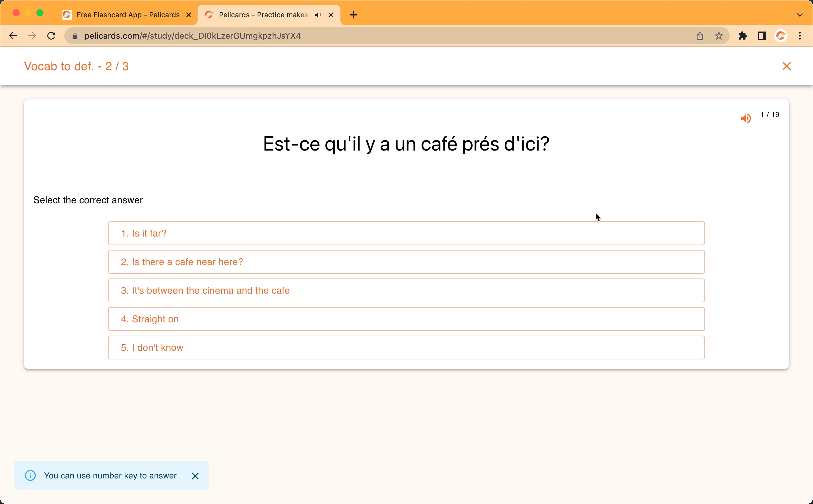Dismiss the number key hint notification
813x504 pixels.
tap(195, 476)
